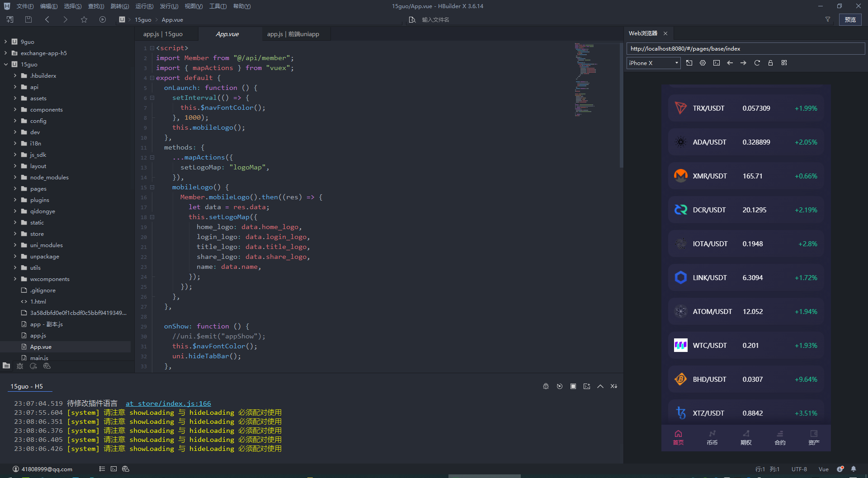
Task: Expand the components folder
Action: coord(15,109)
